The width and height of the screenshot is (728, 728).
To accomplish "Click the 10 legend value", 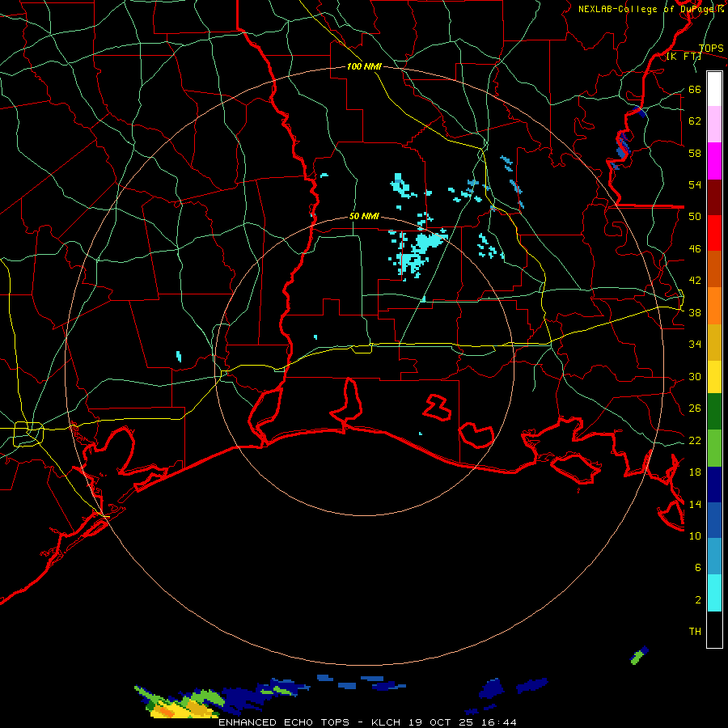I will click(695, 535).
